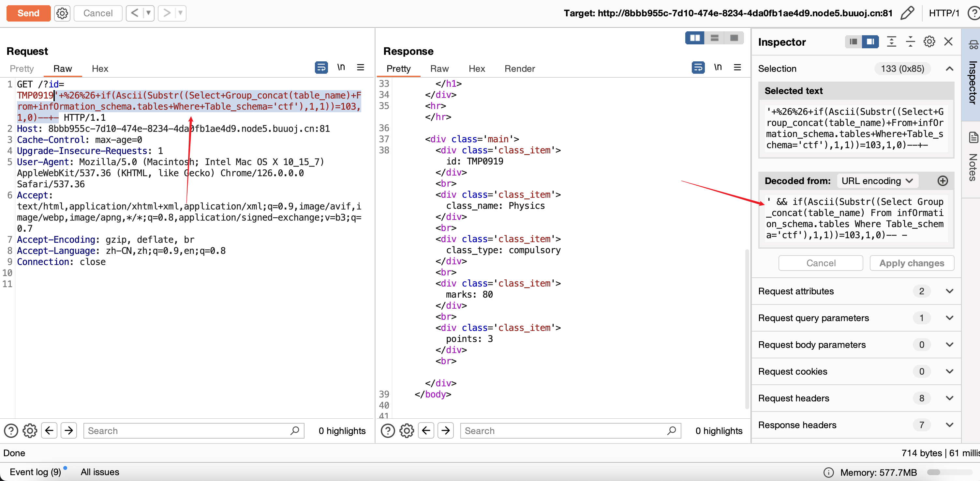Toggle the HTTP/1 protocol selector

point(944,13)
